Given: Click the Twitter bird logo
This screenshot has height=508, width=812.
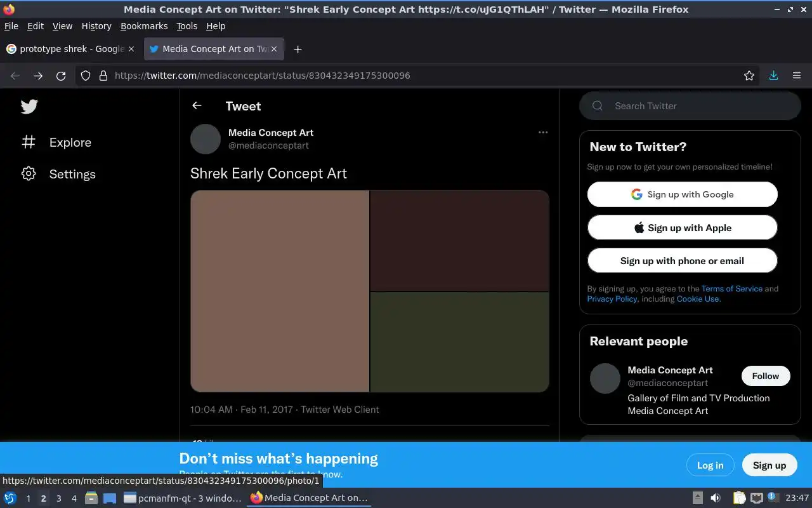Looking at the screenshot, I should (x=29, y=106).
